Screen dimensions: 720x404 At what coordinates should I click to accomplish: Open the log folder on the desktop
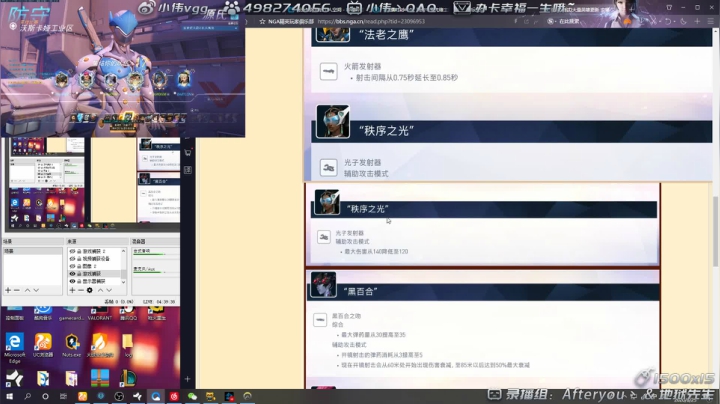[128, 346]
